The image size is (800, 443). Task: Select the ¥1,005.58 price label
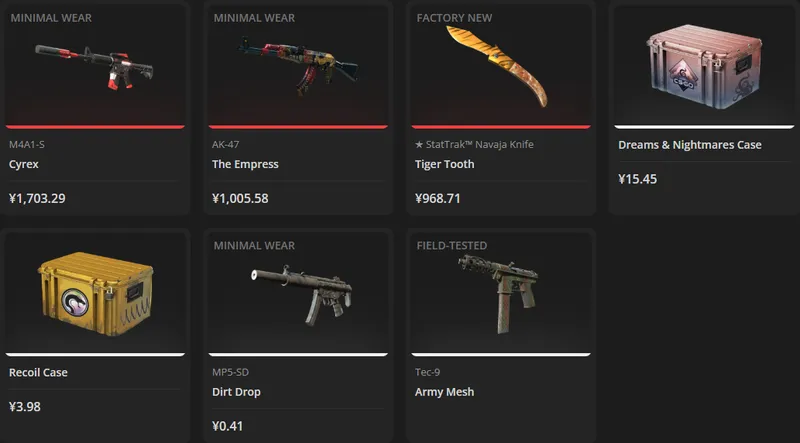pos(240,199)
